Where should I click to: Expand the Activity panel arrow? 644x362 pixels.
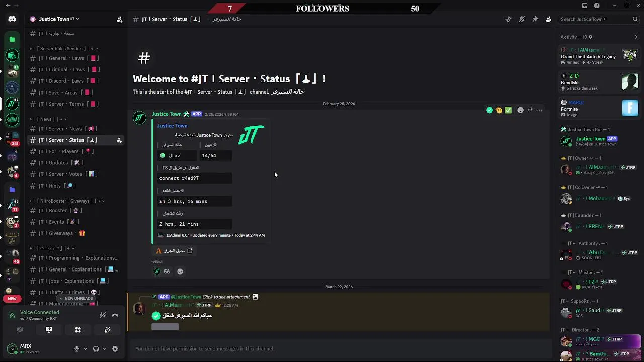coord(636,37)
